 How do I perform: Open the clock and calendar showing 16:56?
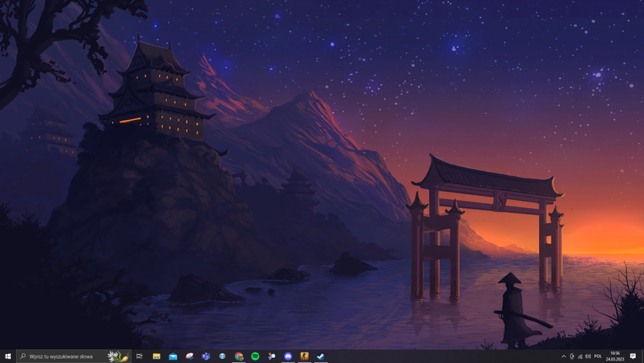615,356
